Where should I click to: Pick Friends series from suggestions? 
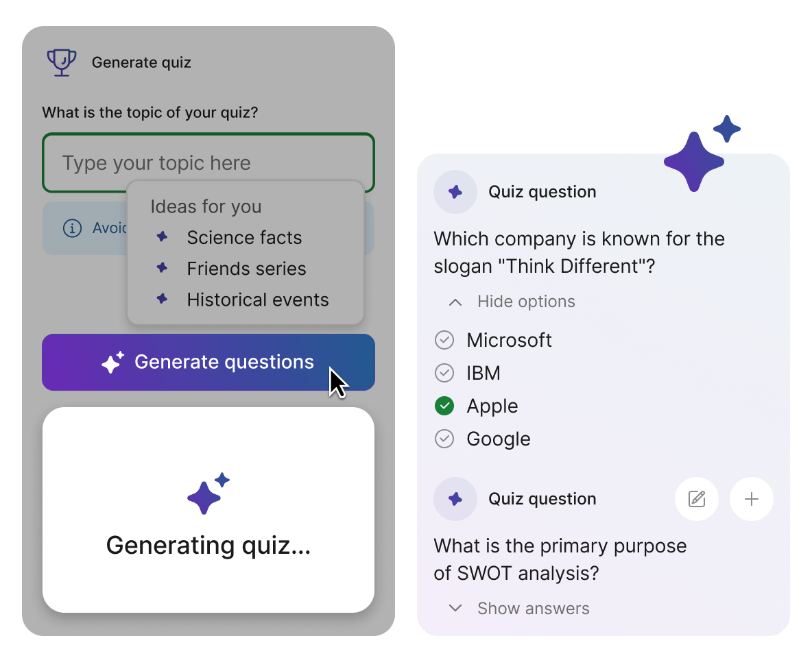(246, 269)
